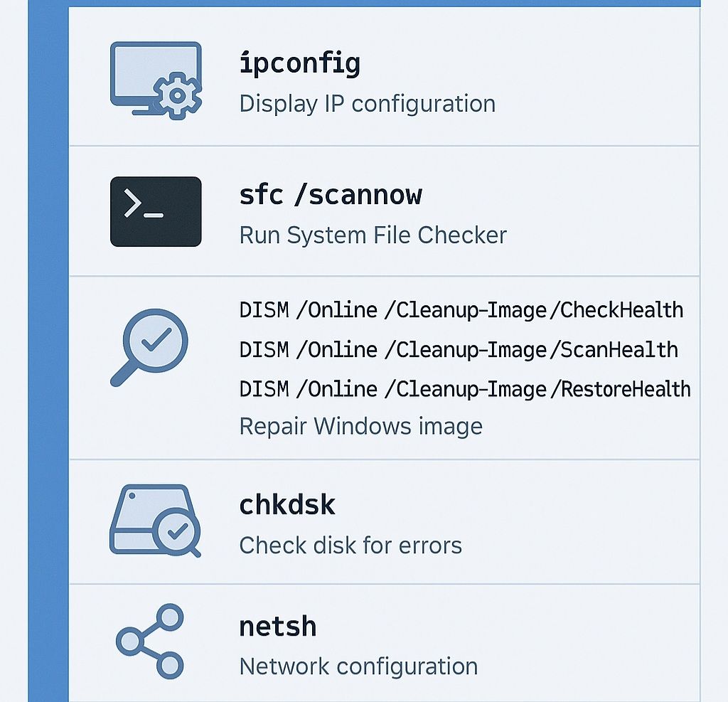Select the DISM CheckHealth command line

pyautogui.click(x=461, y=310)
